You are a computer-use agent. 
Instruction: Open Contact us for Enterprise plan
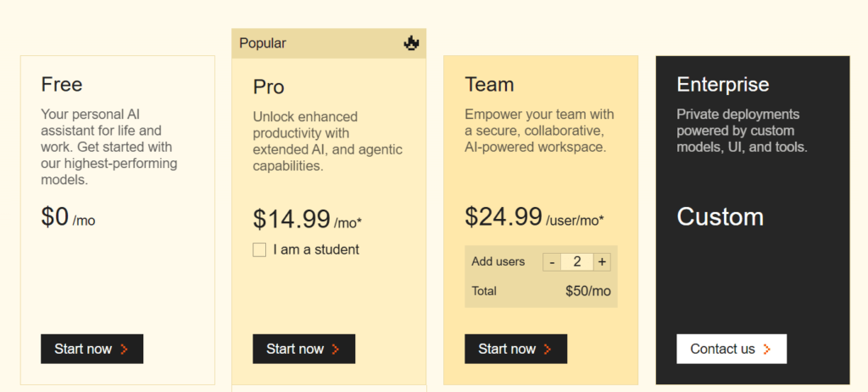[x=732, y=349]
